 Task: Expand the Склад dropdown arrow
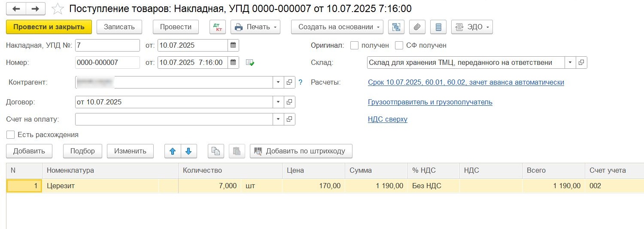pos(570,62)
